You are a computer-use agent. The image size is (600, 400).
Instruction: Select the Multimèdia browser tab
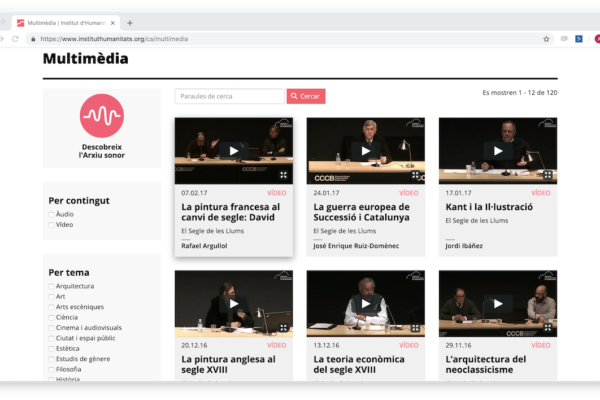pos(65,22)
